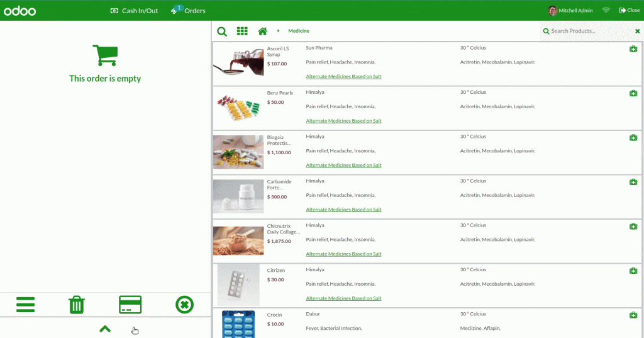644x338 pixels.
Task: Click the search magnifier icon in product toolbar
Action: point(222,31)
